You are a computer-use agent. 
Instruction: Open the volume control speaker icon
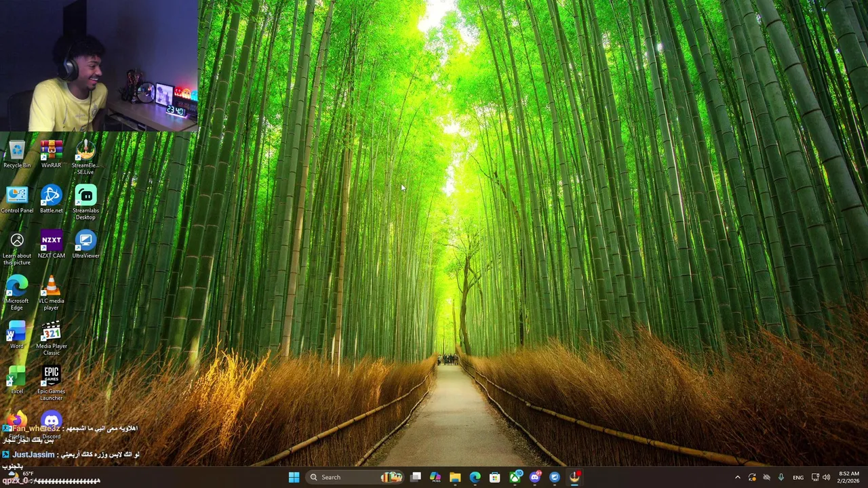pos(826,477)
